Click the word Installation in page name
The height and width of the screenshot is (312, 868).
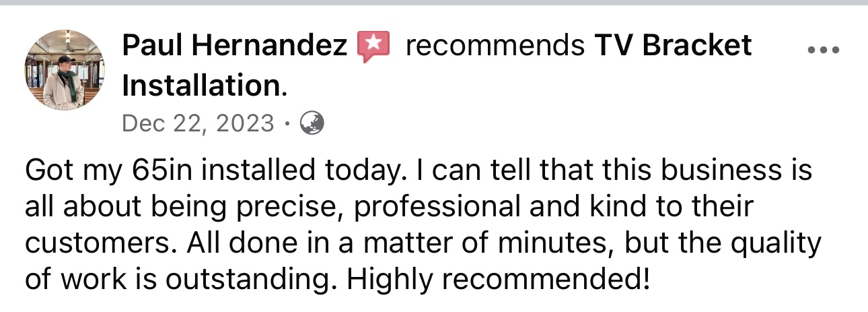click(201, 86)
